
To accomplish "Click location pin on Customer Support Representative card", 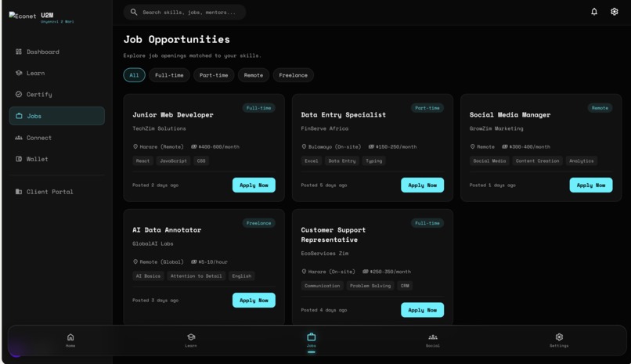I will 304,272.
